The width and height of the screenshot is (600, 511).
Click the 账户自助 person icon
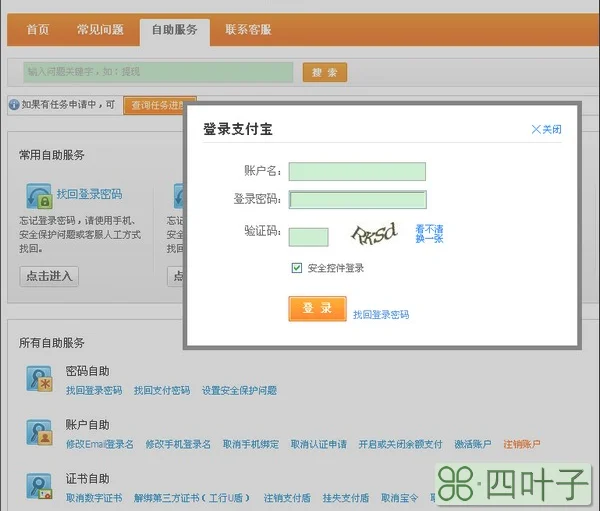point(39,433)
